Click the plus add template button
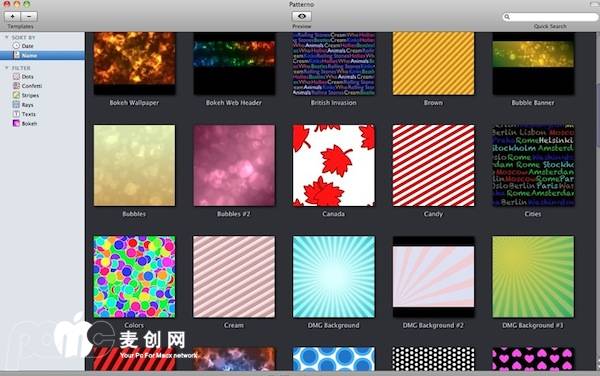 (x=13, y=16)
